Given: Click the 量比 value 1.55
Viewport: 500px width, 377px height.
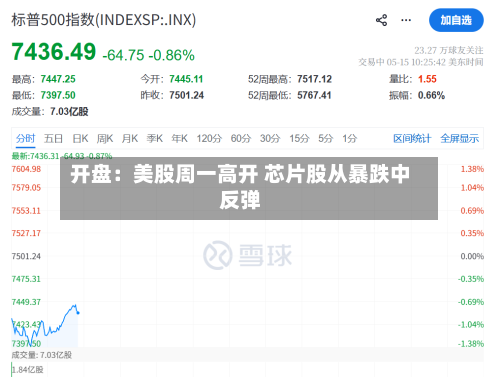Looking at the screenshot, I should tap(427, 79).
